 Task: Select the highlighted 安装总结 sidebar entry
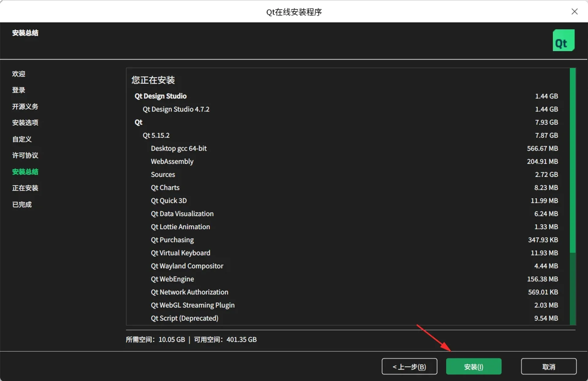pos(25,172)
